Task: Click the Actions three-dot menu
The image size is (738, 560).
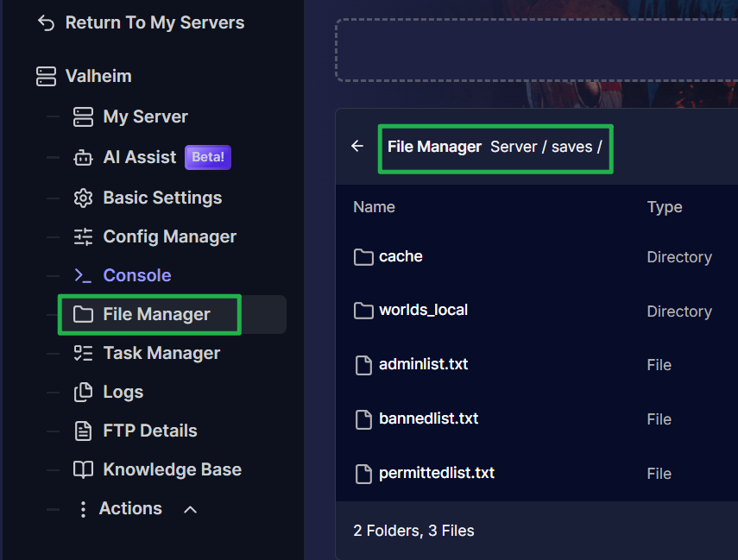Action: (83, 509)
